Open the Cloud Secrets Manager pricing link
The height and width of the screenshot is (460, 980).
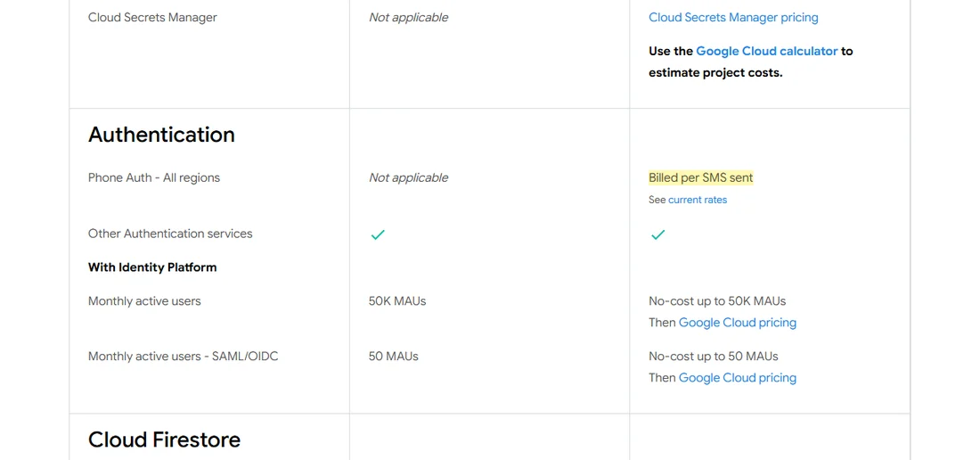pyautogui.click(x=733, y=18)
